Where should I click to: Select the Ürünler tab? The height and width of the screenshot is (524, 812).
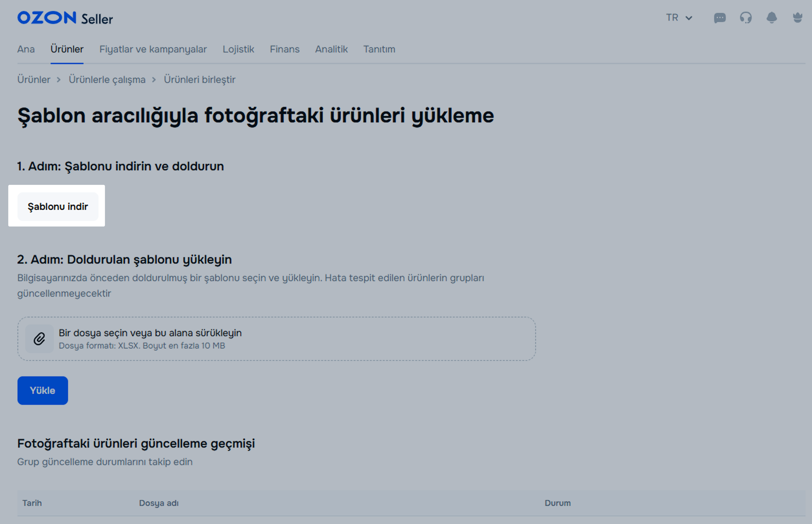click(67, 49)
